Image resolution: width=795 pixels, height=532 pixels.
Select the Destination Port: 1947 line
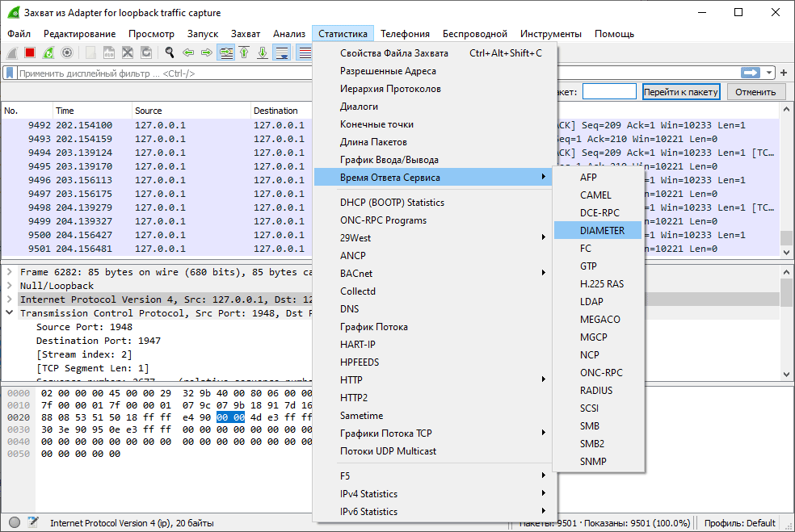coord(99,341)
